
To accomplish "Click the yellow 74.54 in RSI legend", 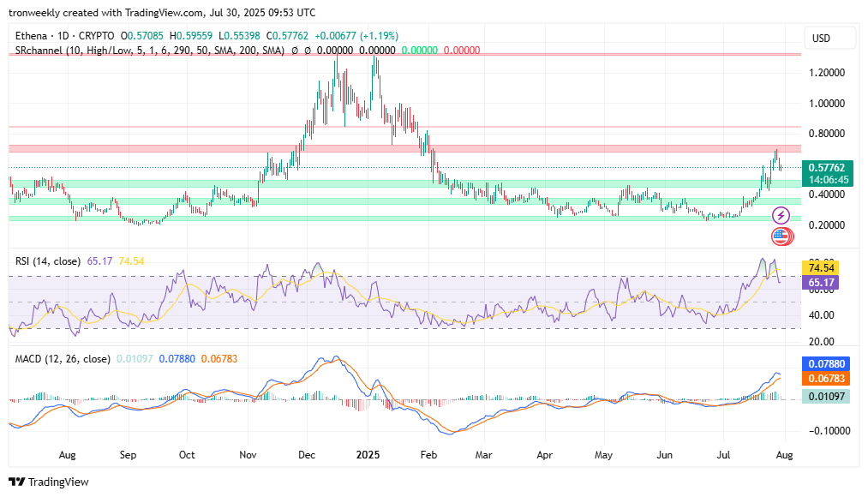I will (131, 261).
